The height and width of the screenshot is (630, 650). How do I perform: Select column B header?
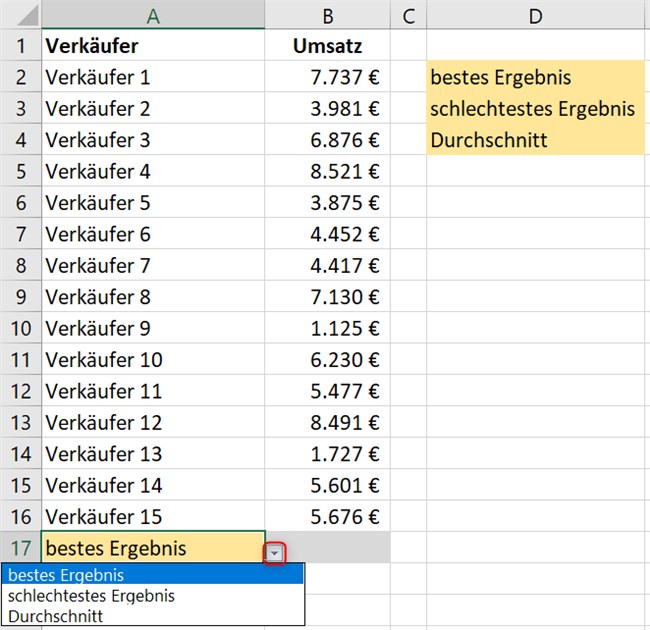[x=327, y=15]
